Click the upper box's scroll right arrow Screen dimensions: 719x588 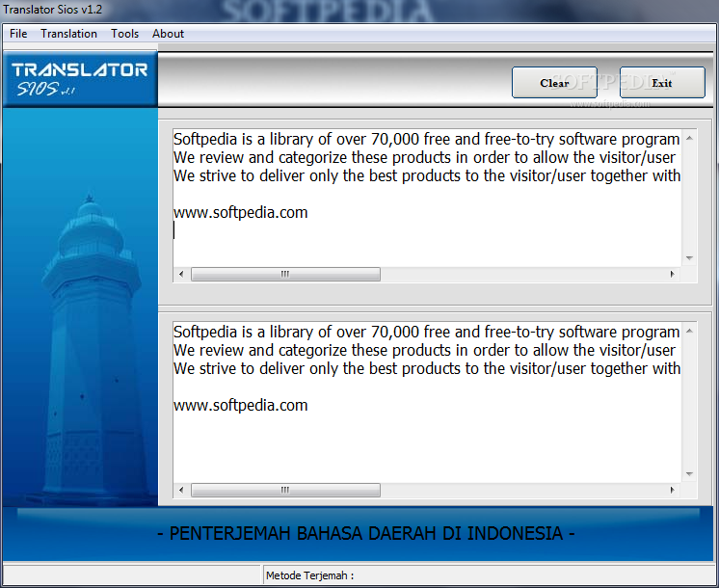click(x=672, y=275)
